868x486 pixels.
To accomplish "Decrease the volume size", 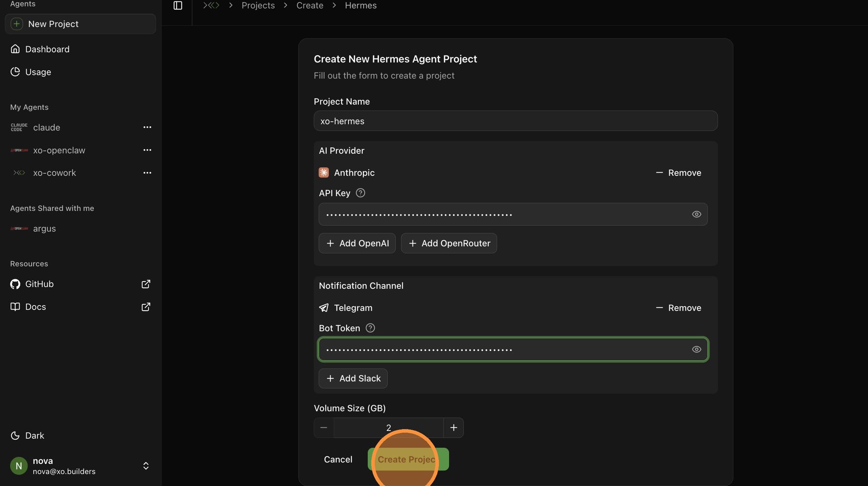I will click(324, 428).
